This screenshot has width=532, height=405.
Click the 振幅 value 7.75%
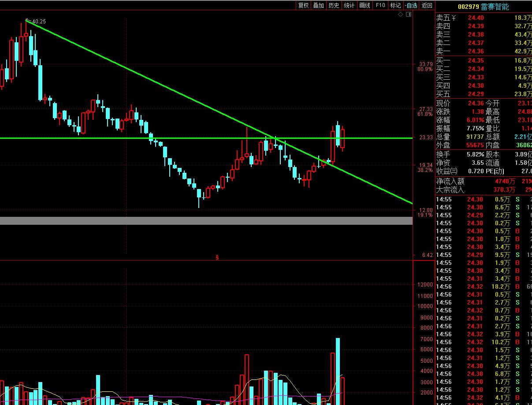coord(475,129)
